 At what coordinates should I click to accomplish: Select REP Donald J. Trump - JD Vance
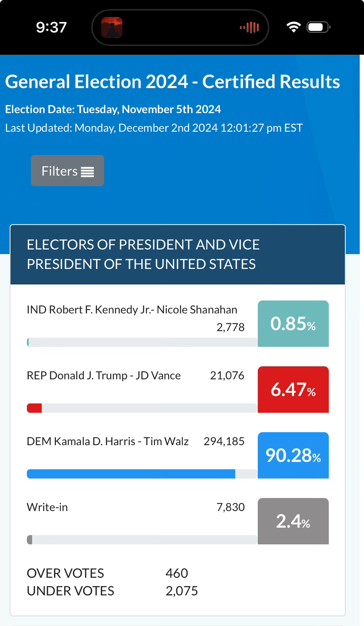coord(104,375)
